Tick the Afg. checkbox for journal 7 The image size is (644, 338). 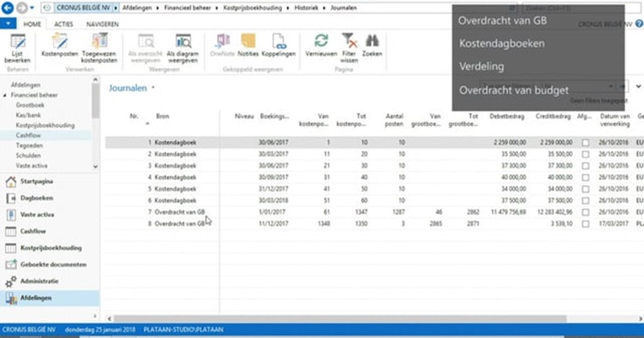point(585,212)
